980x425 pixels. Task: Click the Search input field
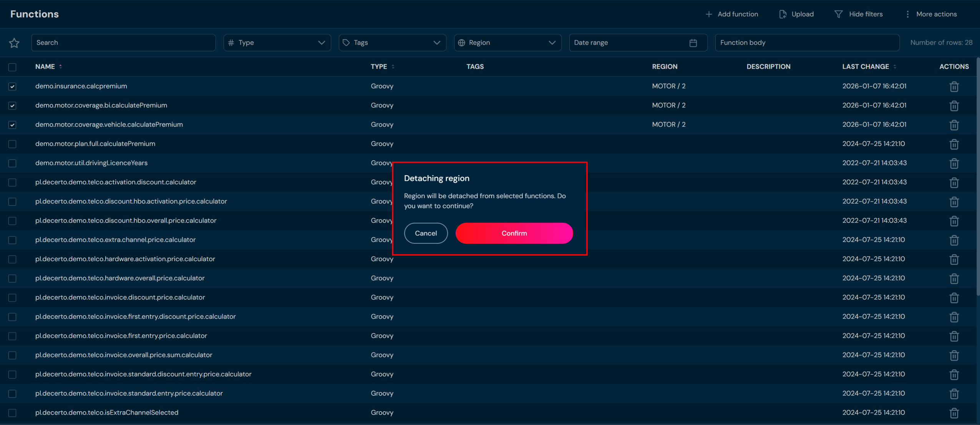(x=123, y=43)
